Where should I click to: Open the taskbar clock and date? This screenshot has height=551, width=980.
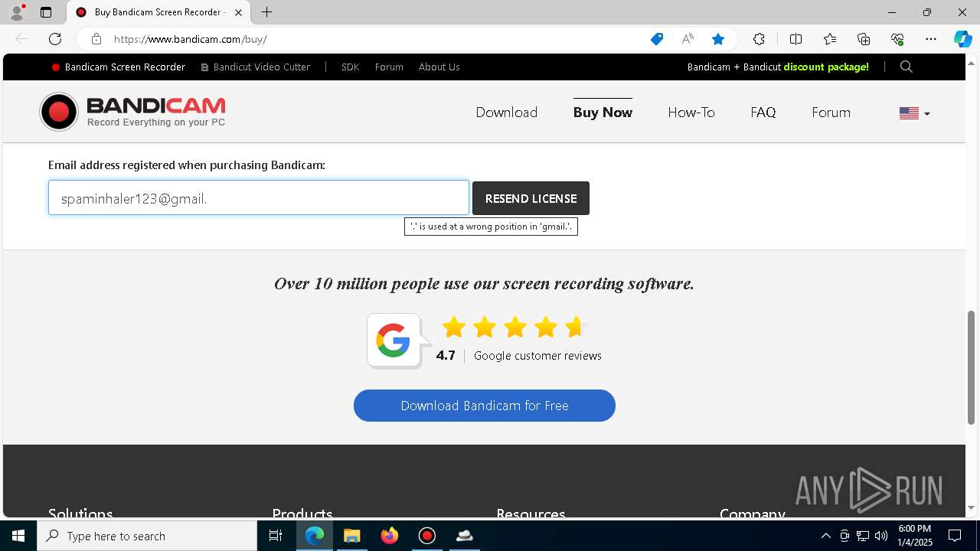[x=915, y=536]
